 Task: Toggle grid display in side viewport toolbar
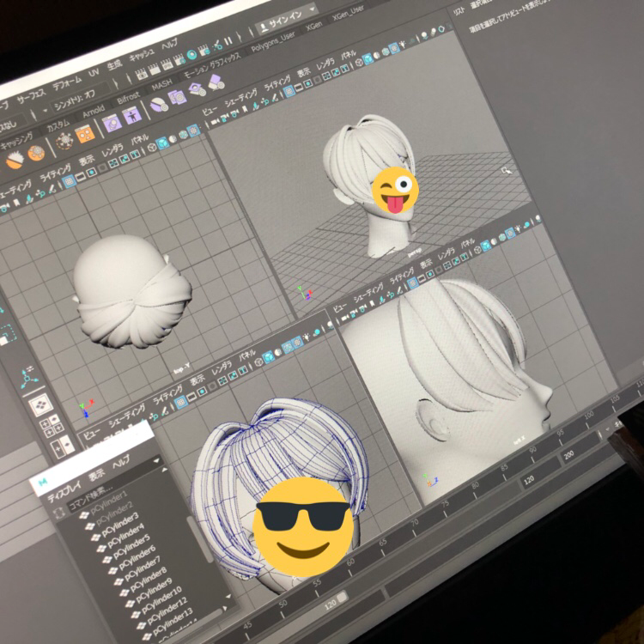click(412, 282)
